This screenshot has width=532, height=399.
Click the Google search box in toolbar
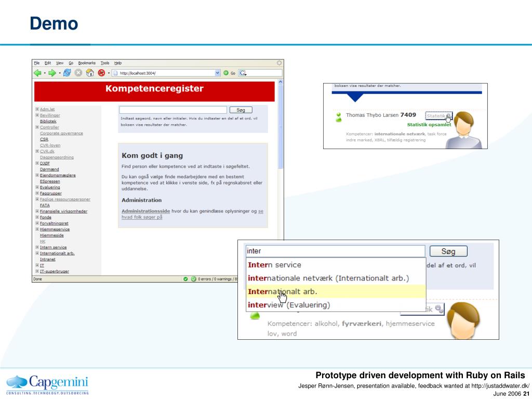260,73
